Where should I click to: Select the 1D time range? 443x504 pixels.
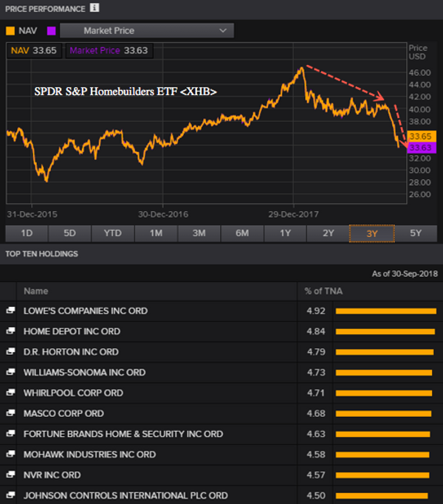[27, 233]
